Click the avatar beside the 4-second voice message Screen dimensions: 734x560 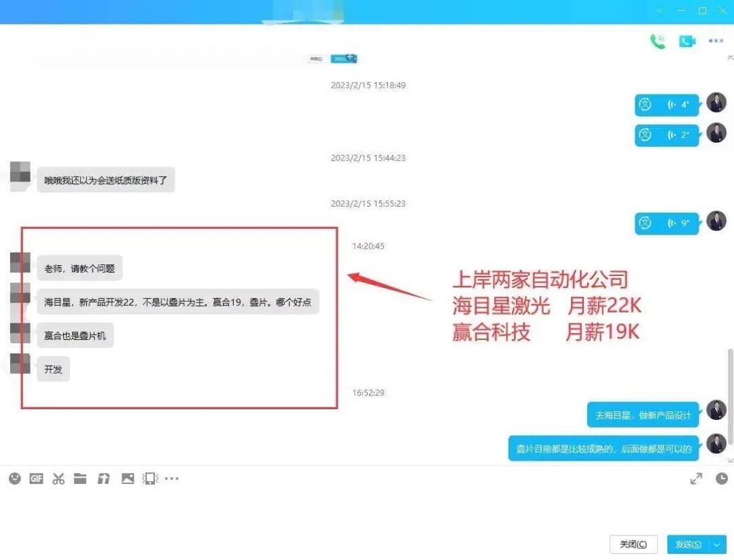pyautogui.click(x=716, y=103)
